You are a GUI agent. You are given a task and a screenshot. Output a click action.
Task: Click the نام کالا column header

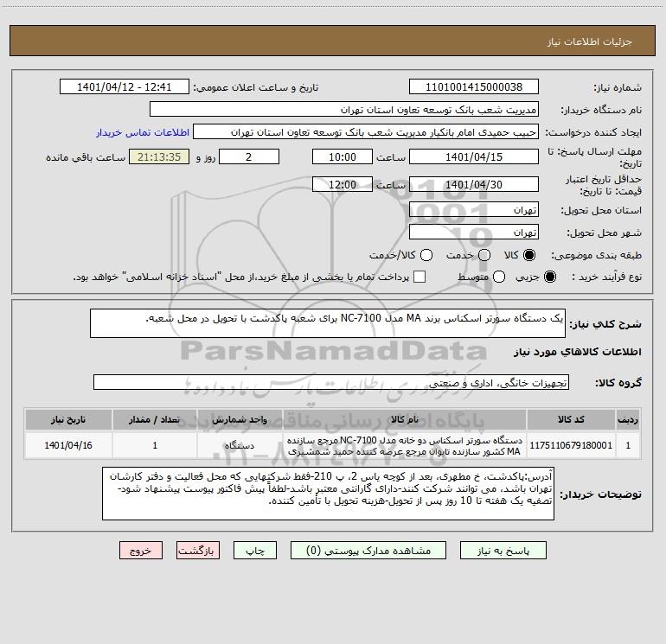pos(405,419)
